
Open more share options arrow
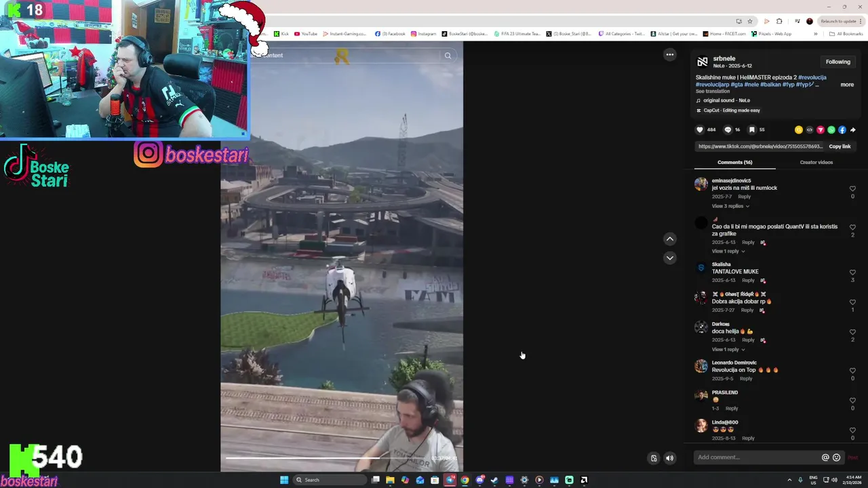pos(852,129)
